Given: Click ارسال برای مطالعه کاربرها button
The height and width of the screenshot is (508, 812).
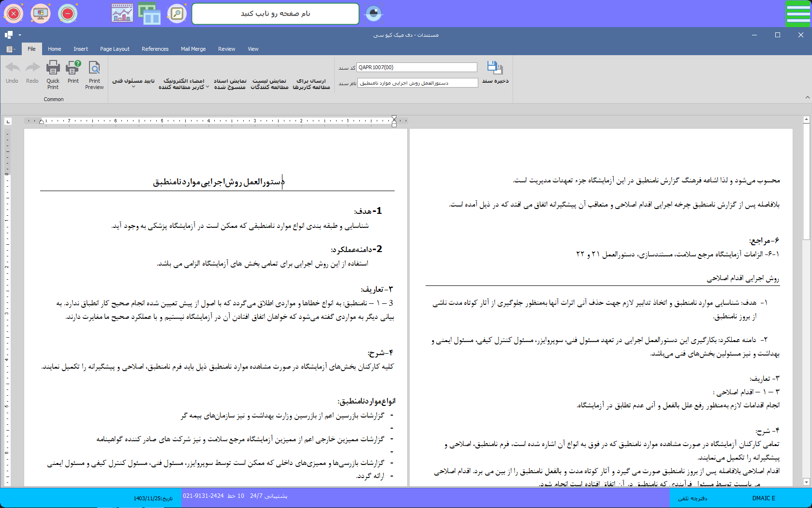Looking at the screenshot, I should [x=311, y=84].
